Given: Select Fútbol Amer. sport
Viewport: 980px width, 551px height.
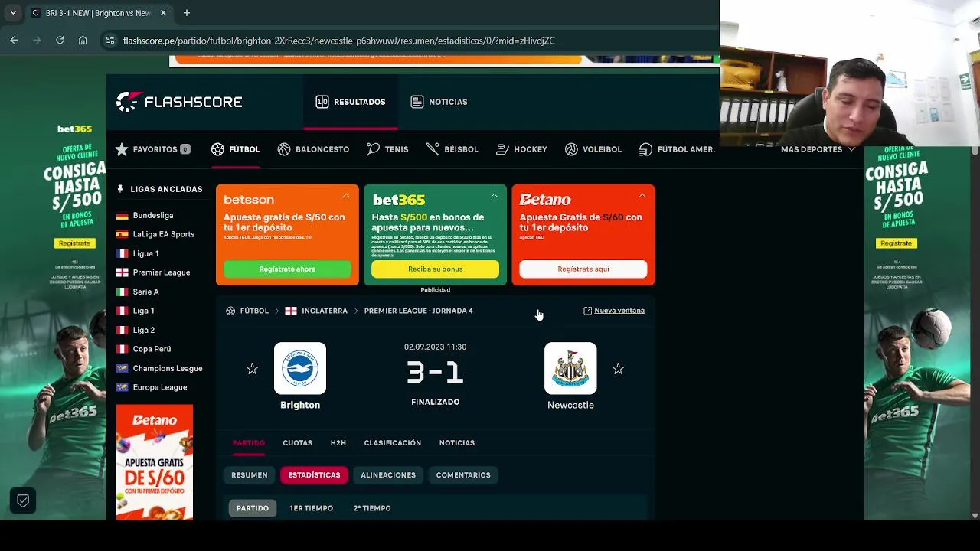Looking at the screenshot, I should point(677,149).
